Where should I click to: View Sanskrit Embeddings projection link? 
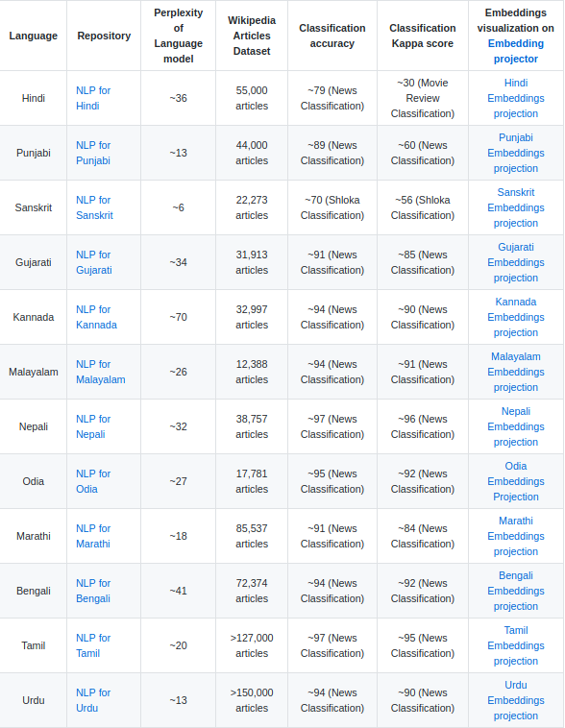(x=516, y=207)
